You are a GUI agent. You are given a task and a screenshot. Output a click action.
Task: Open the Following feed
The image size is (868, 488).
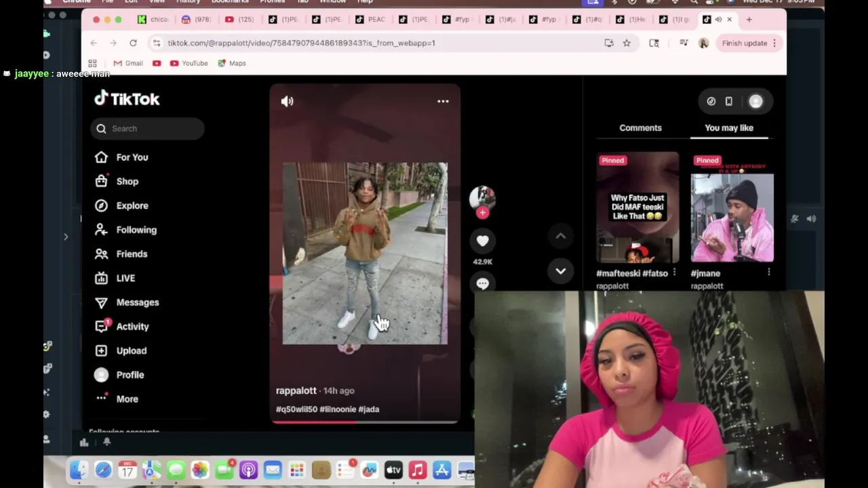coord(126,230)
